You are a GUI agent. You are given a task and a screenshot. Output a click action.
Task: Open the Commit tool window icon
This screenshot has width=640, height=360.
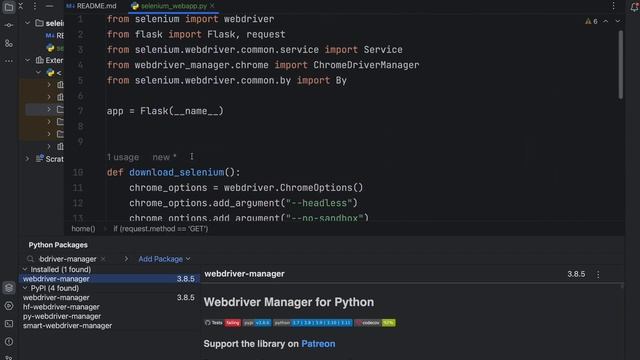point(9,25)
